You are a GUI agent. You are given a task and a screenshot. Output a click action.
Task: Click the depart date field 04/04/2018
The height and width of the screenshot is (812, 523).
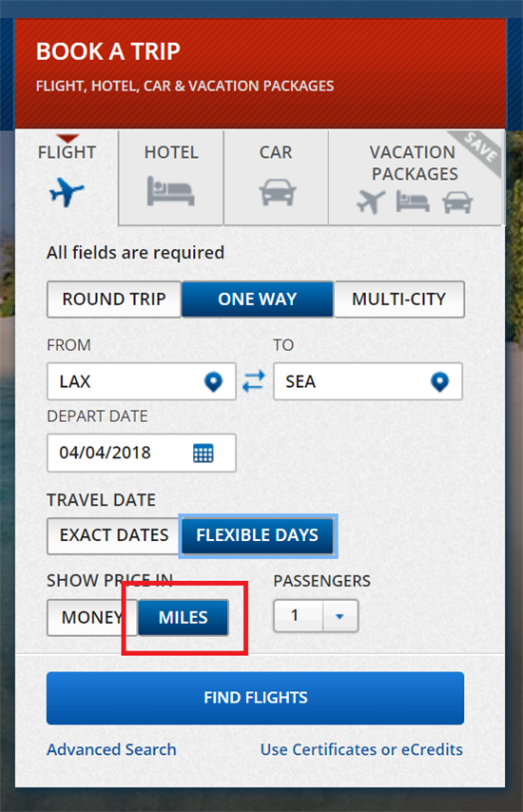pyautogui.click(x=142, y=454)
